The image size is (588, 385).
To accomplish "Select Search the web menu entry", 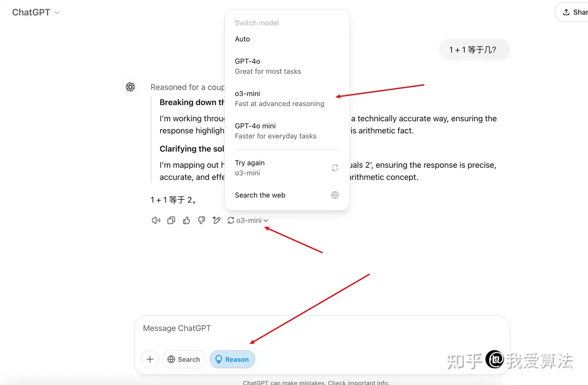I will coord(287,195).
